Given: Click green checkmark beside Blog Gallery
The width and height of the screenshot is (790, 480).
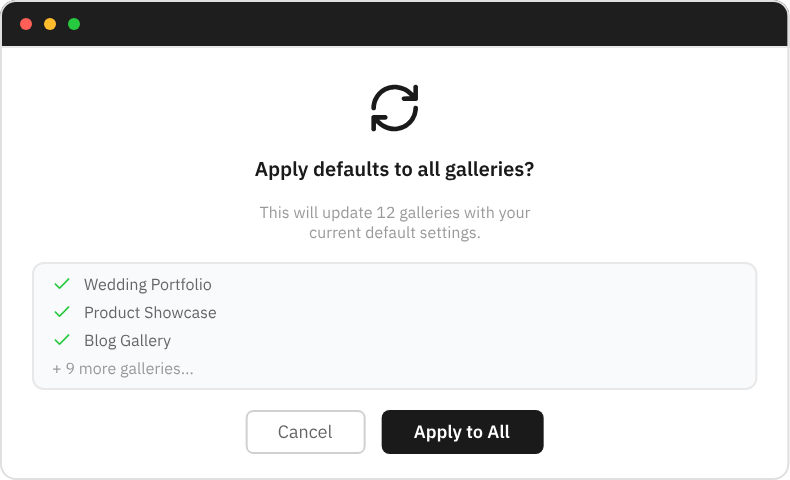Looking at the screenshot, I should 62,341.
